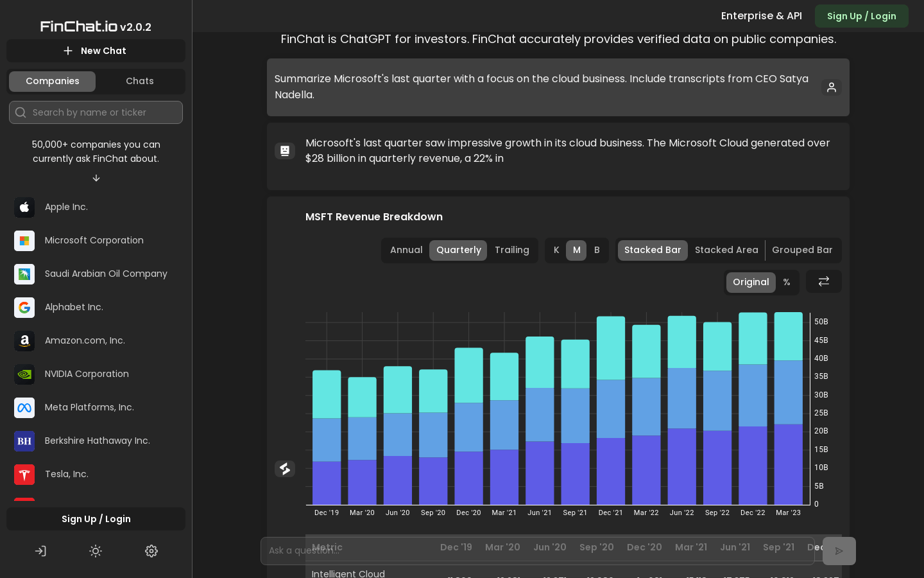The width and height of the screenshot is (924, 578).
Task: Switch chart values to Original
Action: point(751,283)
